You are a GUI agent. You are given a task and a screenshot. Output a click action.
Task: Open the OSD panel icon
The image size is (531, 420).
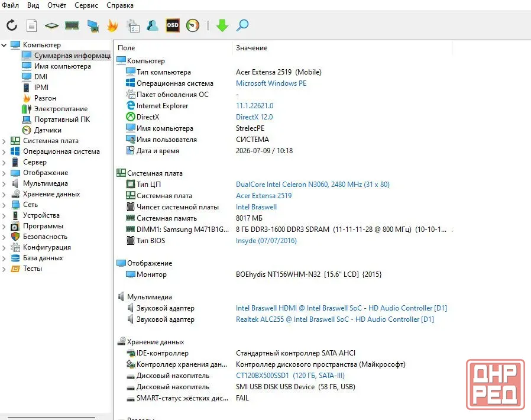pyautogui.click(x=173, y=25)
